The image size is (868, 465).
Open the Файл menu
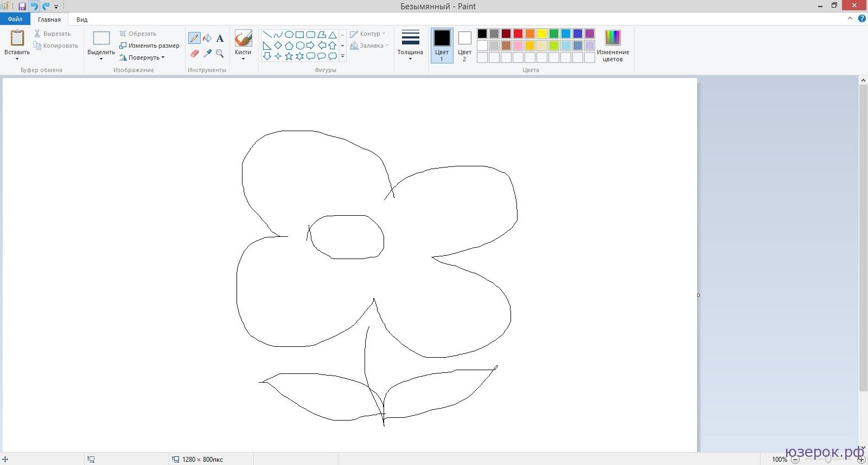click(x=15, y=19)
